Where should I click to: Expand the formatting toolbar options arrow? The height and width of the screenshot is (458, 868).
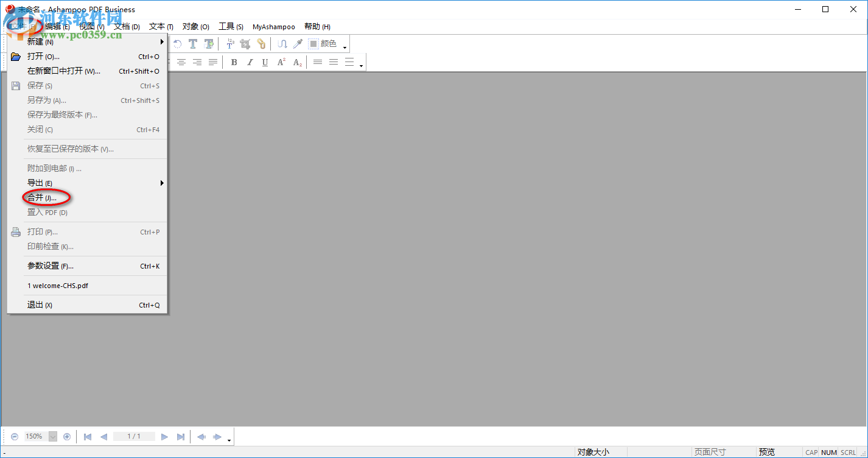[361, 66]
